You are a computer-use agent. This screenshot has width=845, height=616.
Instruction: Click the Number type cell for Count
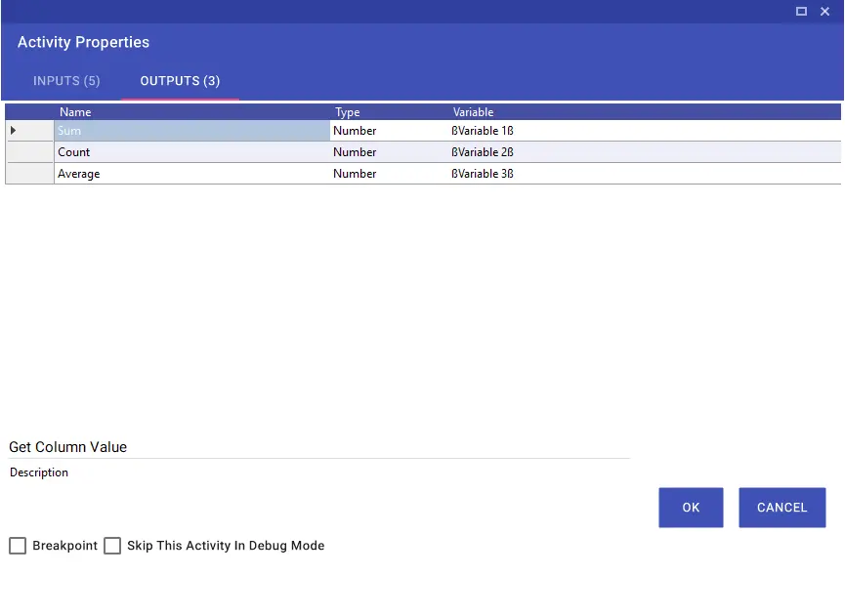pyautogui.click(x=389, y=152)
